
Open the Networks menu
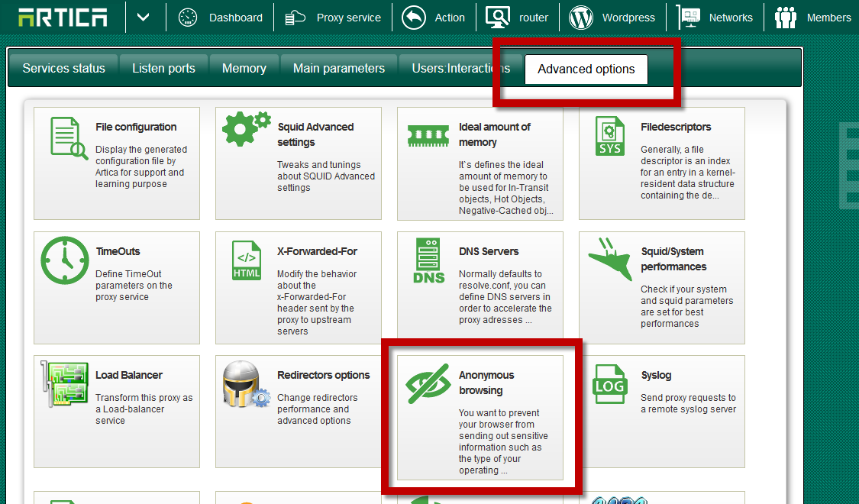(x=731, y=18)
